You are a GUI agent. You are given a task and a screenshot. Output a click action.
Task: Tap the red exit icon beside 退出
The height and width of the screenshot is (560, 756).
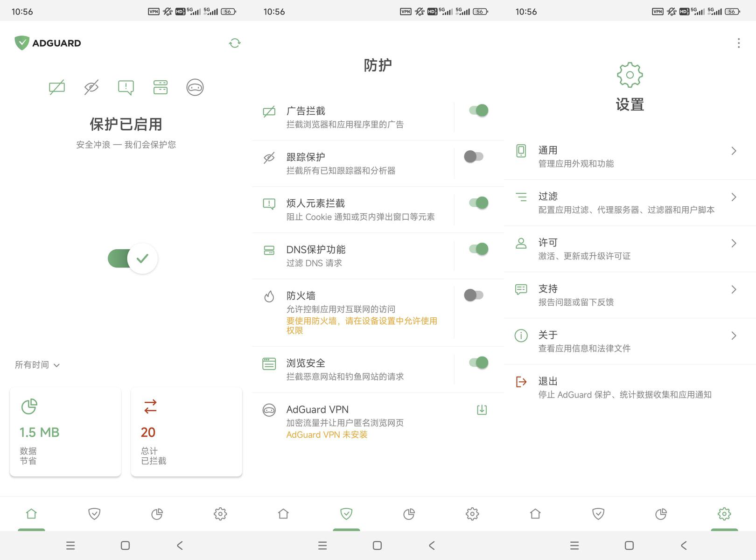click(521, 382)
